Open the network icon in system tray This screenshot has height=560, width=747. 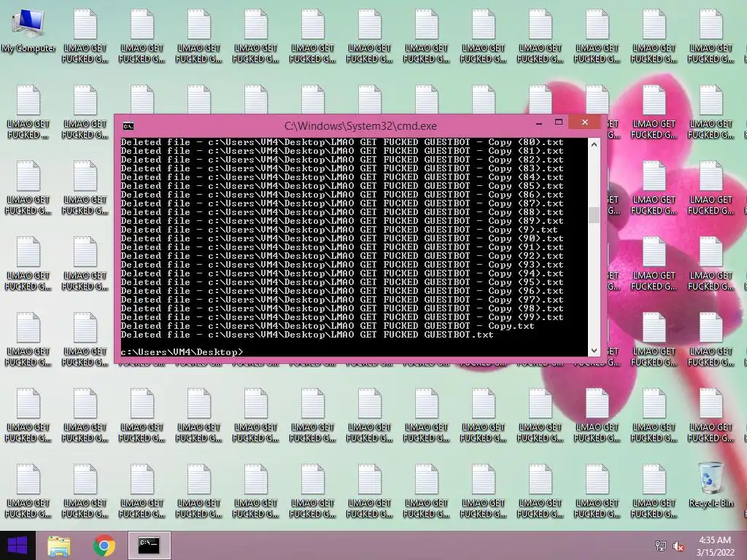(x=661, y=546)
